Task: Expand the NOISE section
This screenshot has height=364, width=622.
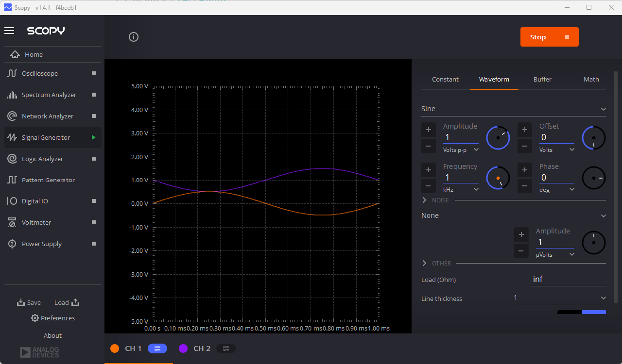Action: click(424, 200)
